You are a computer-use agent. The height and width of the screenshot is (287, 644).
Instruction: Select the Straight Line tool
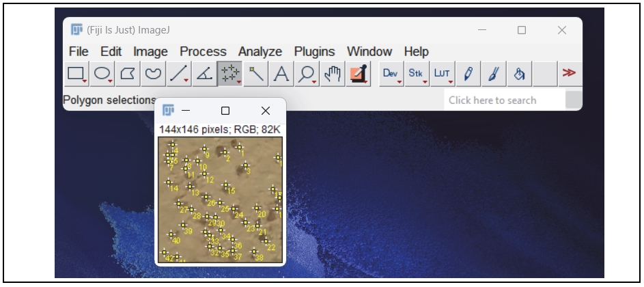(x=178, y=74)
